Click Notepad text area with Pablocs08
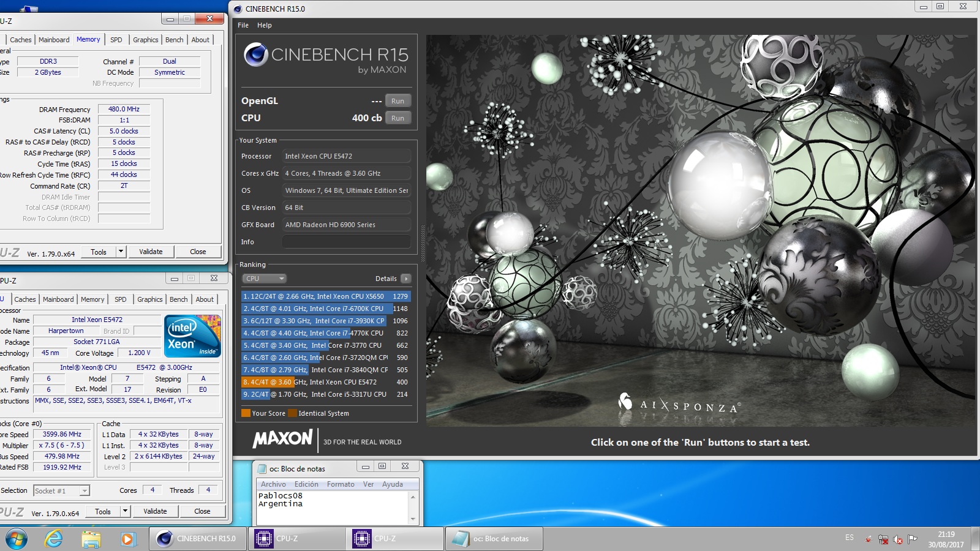This screenshot has height=551, width=980. pyautogui.click(x=333, y=507)
